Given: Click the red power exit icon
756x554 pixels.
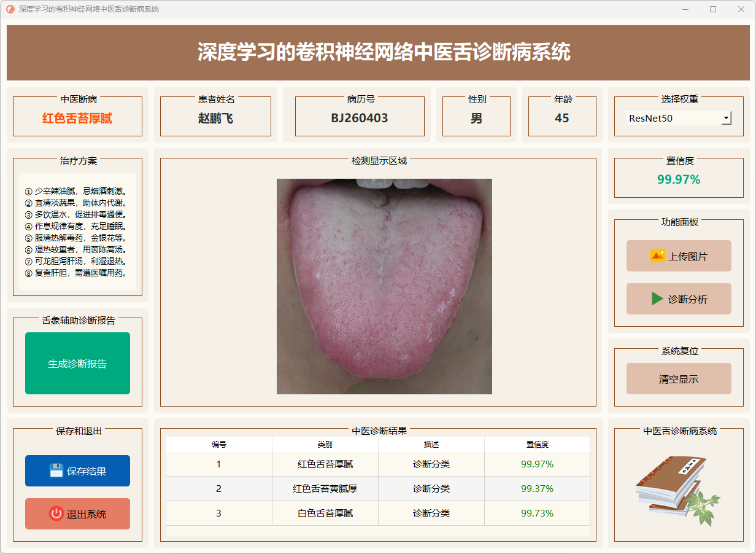Looking at the screenshot, I should point(56,514).
